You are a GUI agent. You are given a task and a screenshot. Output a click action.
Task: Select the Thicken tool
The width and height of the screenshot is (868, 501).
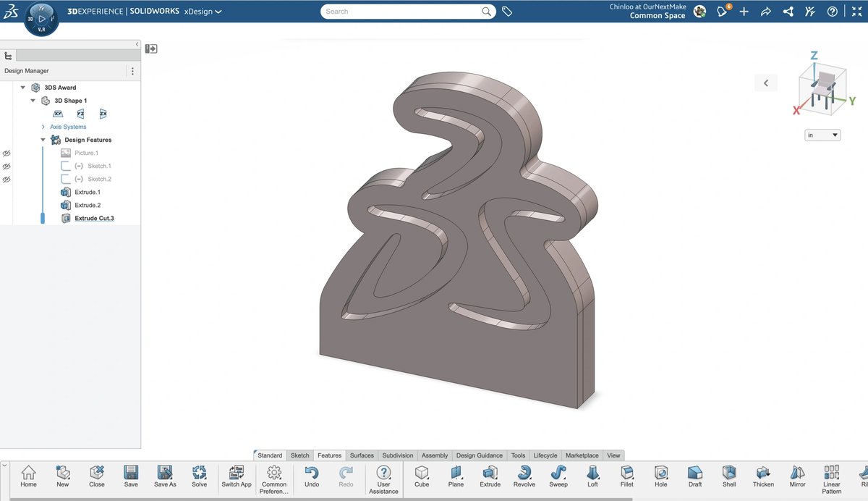point(763,476)
